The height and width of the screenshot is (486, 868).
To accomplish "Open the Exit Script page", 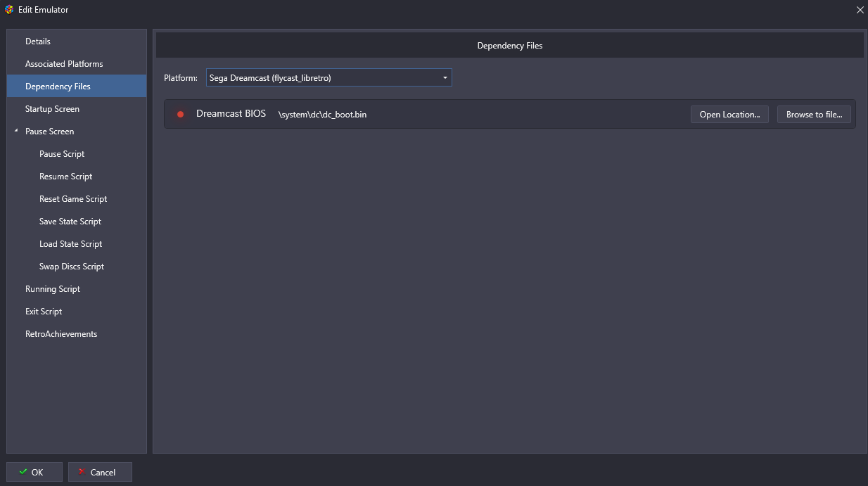I will (x=77, y=312).
